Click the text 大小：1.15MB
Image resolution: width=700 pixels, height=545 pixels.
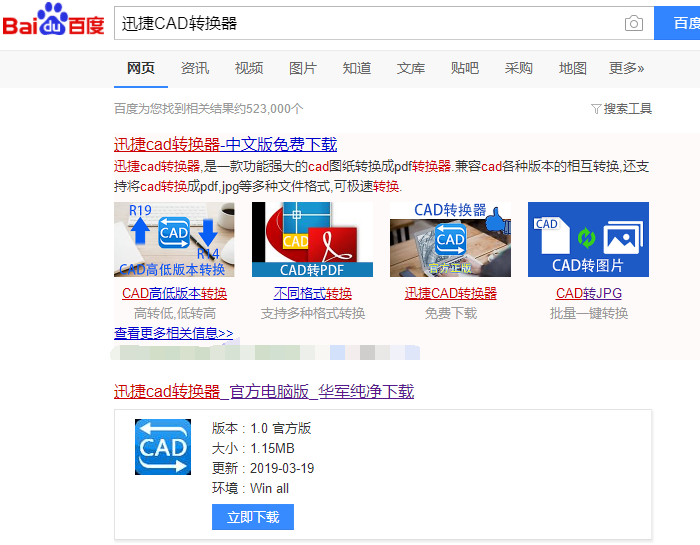[x=253, y=448]
